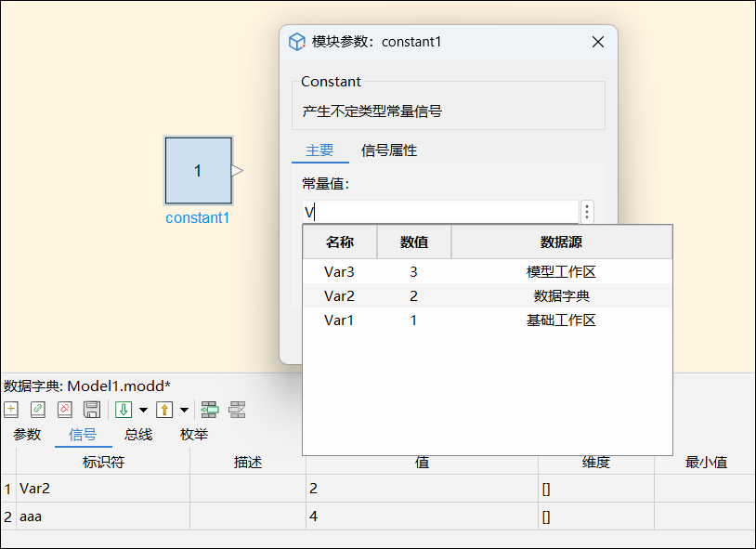Click the 常量值 input field
The width and height of the screenshot is (756, 549).
point(440,212)
